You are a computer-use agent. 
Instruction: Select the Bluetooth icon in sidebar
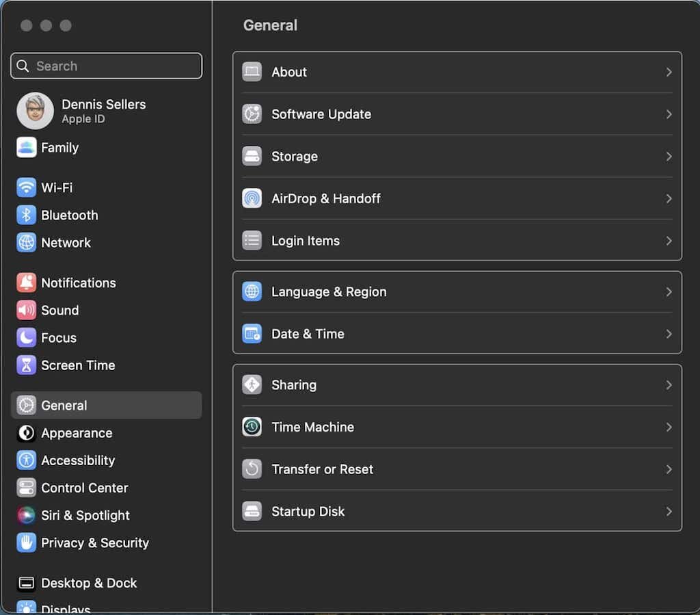click(x=27, y=215)
